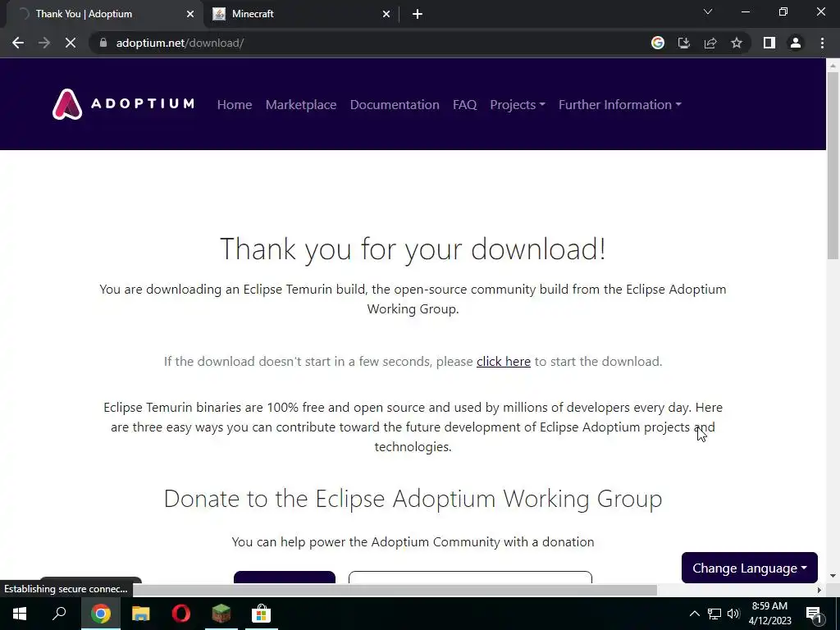Bookmark this page with the star
The width and height of the screenshot is (840, 630).
coord(737,43)
